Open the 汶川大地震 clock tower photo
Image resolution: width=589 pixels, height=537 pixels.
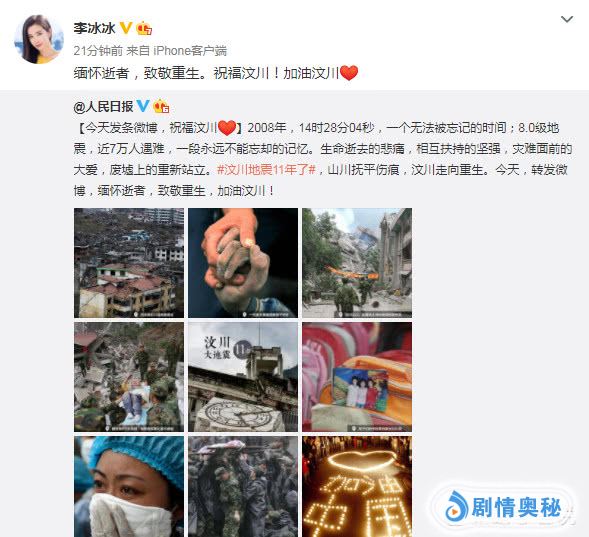pyautogui.click(x=243, y=377)
